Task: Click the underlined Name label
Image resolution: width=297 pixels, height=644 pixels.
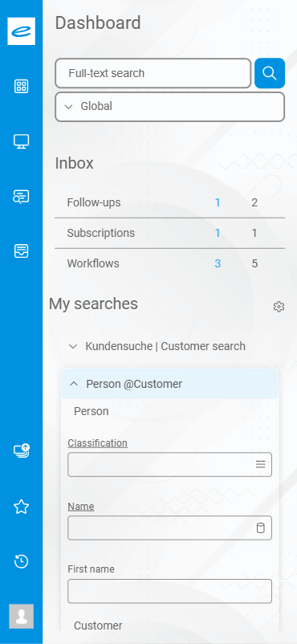Action: click(x=81, y=507)
